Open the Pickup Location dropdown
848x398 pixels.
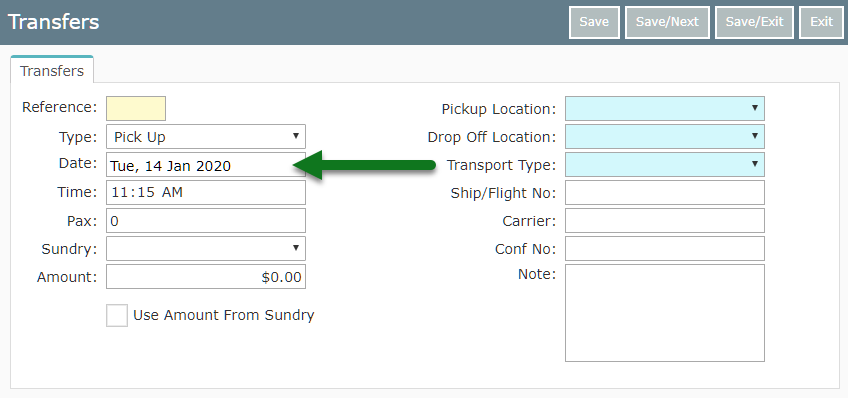(x=665, y=108)
